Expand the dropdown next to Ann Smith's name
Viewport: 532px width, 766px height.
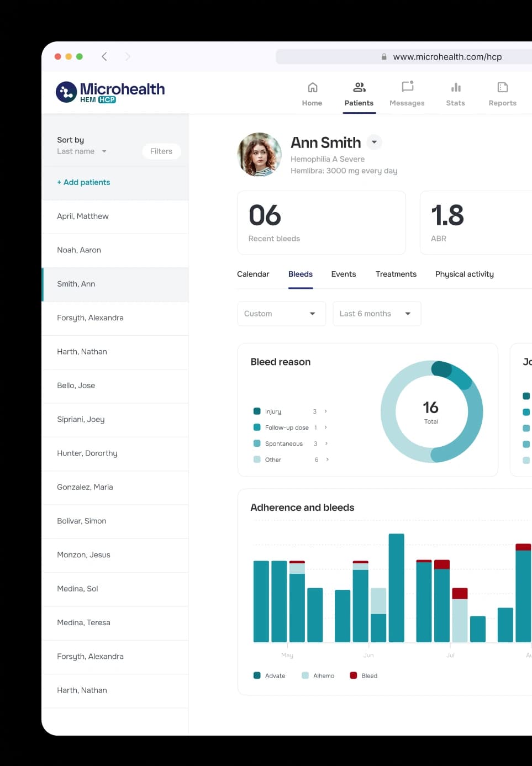pos(374,142)
